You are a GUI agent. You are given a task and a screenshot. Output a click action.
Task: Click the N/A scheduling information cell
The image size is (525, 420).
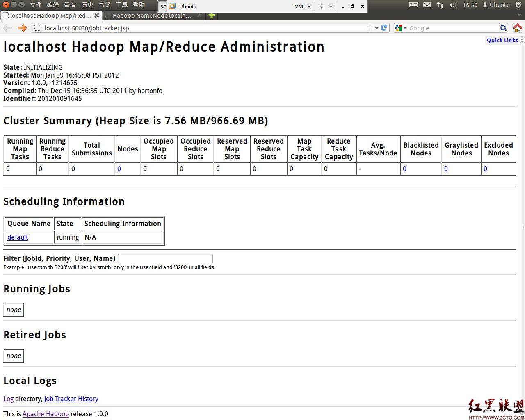click(x=123, y=237)
